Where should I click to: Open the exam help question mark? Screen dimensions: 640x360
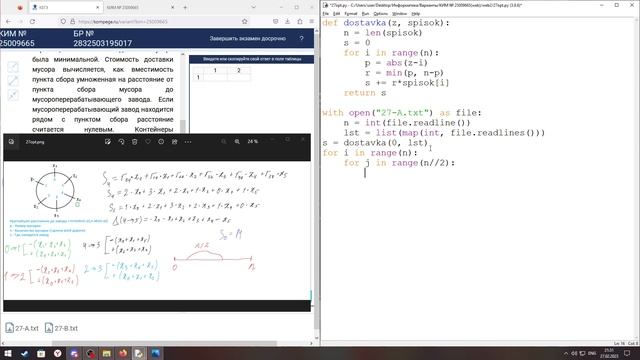[x=302, y=38]
